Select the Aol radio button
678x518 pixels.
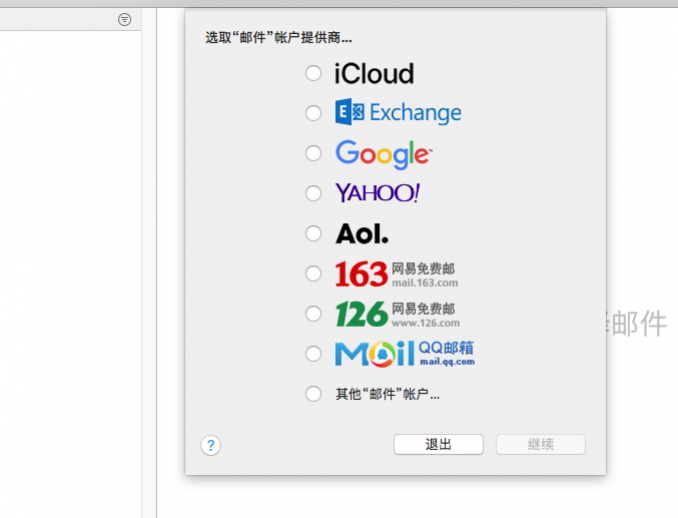tap(313, 233)
